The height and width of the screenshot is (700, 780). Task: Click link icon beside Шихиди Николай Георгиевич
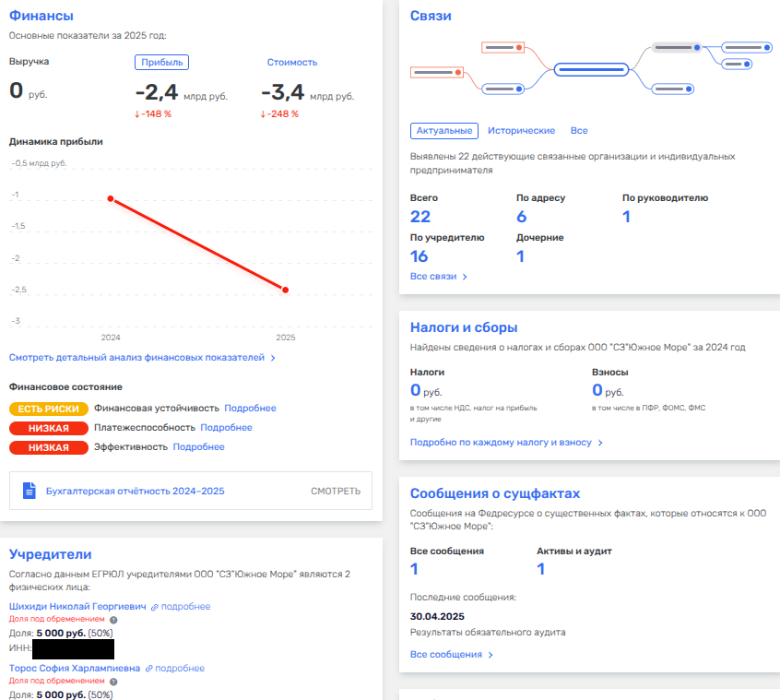(155, 607)
